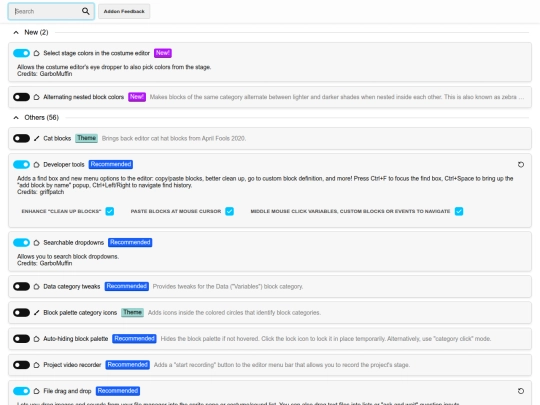Screen dimensions: 540x405
Task: Enable Block palette category icons
Action: [21, 313]
